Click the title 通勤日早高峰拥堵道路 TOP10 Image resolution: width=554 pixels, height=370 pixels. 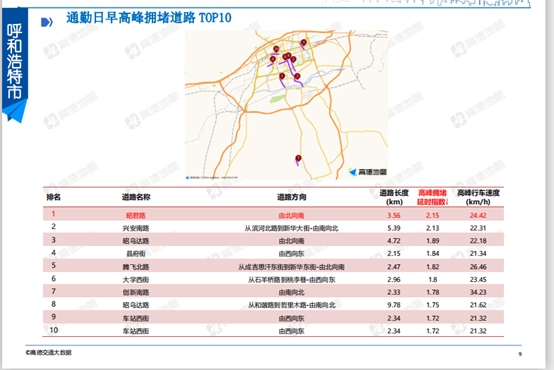tap(149, 18)
